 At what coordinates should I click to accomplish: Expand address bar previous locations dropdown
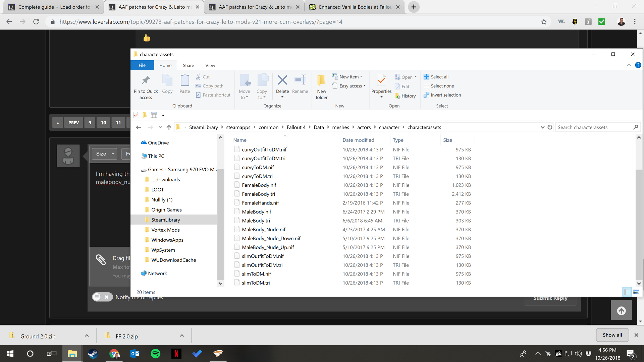click(542, 127)
